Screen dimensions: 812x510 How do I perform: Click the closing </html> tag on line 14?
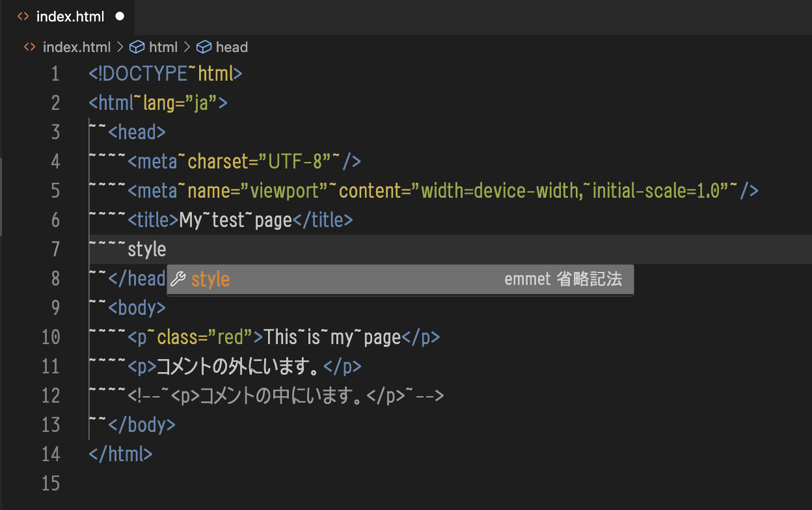120,454
